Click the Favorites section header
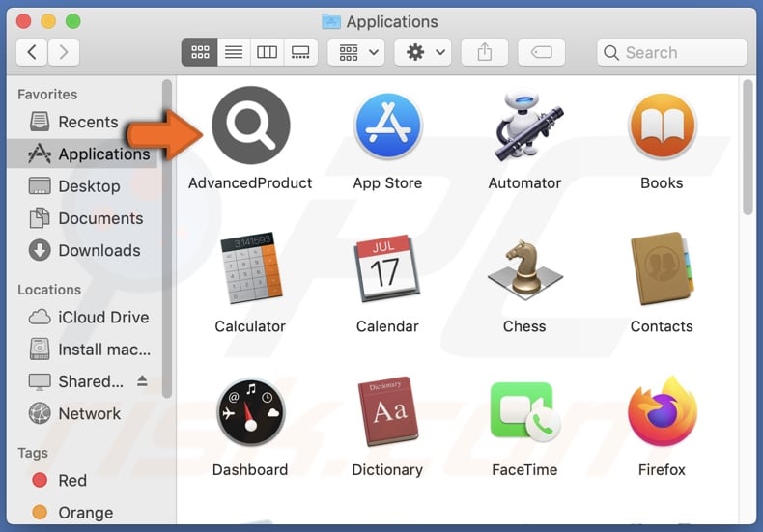Screen dimensions: 763x532 click(47, 95)
